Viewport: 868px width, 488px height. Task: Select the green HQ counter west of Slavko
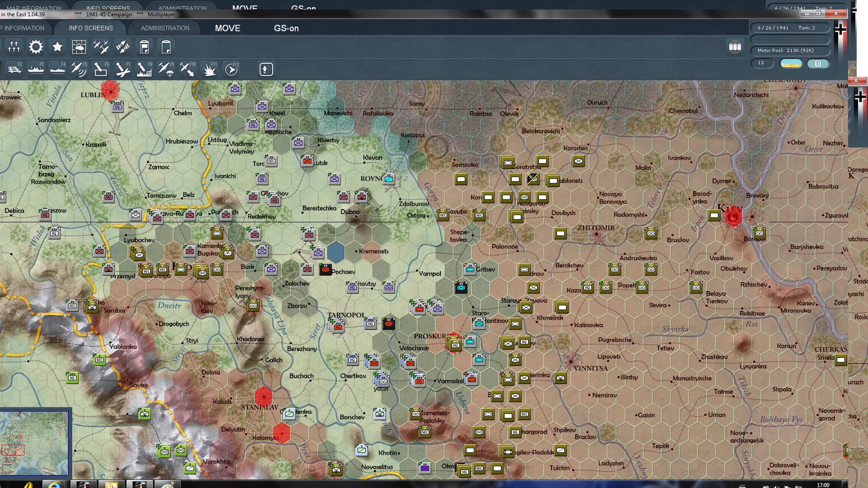tap(72, 378)
